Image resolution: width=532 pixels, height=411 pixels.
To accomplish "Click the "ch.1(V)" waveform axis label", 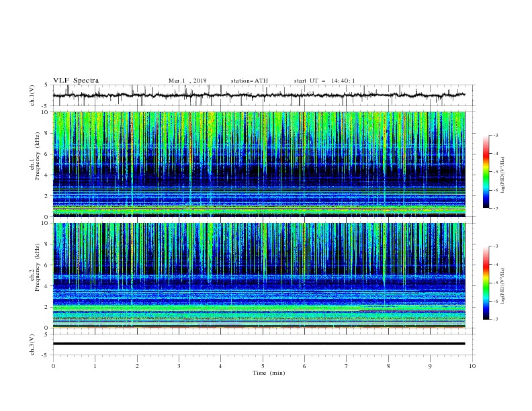I will pos(32,95).
